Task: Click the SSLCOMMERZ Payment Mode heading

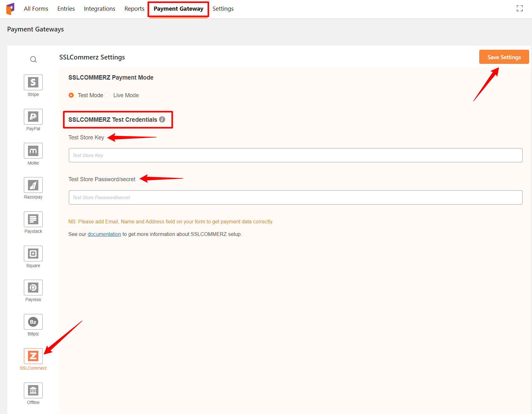Action: pyautogui.click(x=111, y=77)
